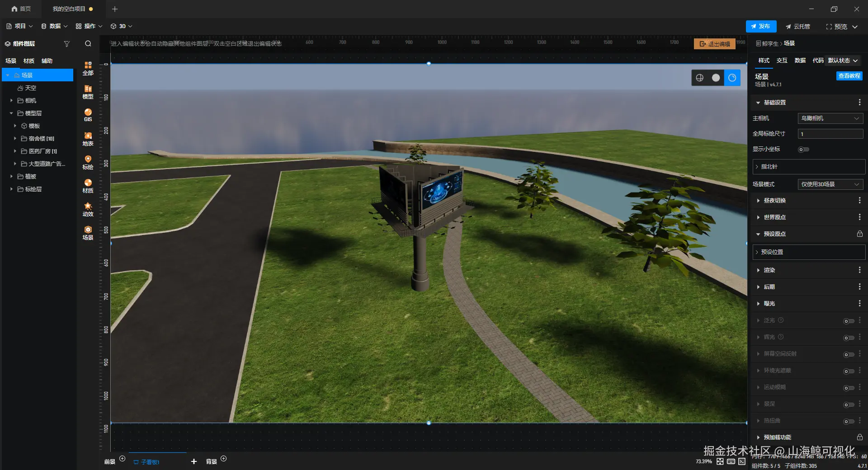Switch viewport to wireframe globe display mode

pos(700,78)
